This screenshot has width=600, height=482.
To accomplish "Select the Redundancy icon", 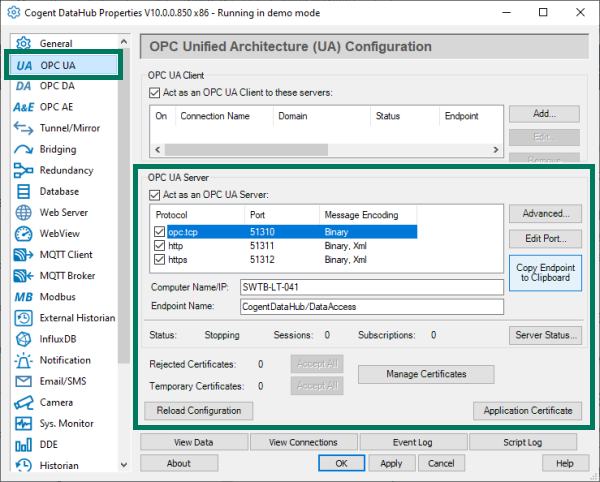I will coord(23,170).
